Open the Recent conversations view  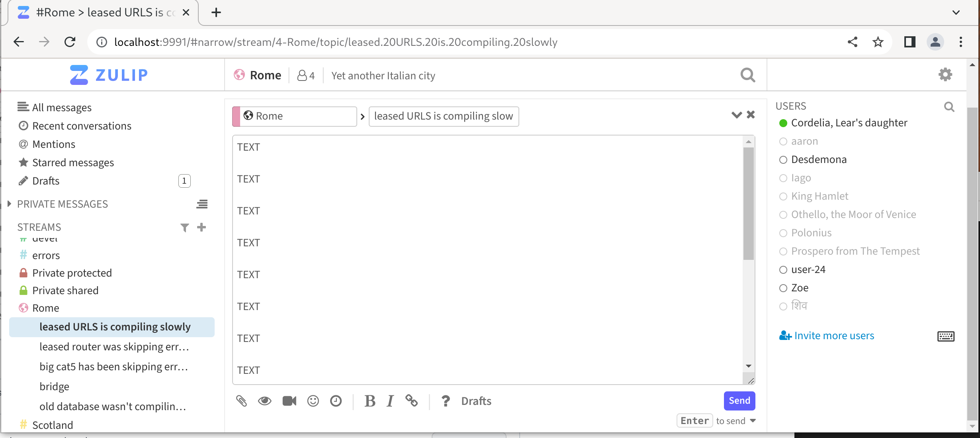[82, 126]
